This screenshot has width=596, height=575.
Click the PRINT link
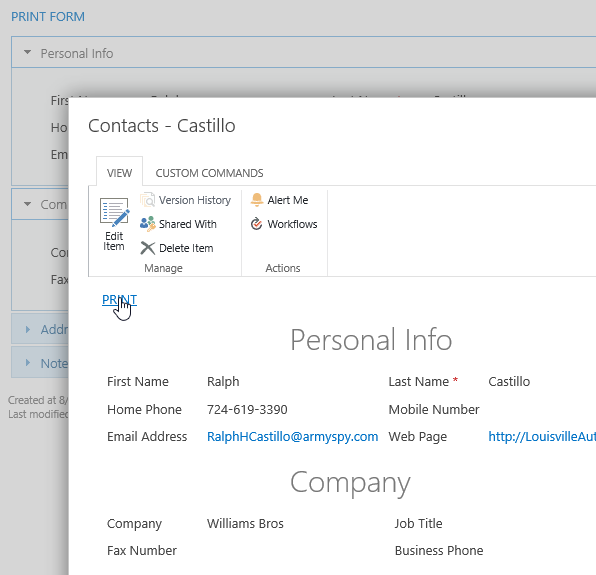pyautogui.click(x=119, y=300)
